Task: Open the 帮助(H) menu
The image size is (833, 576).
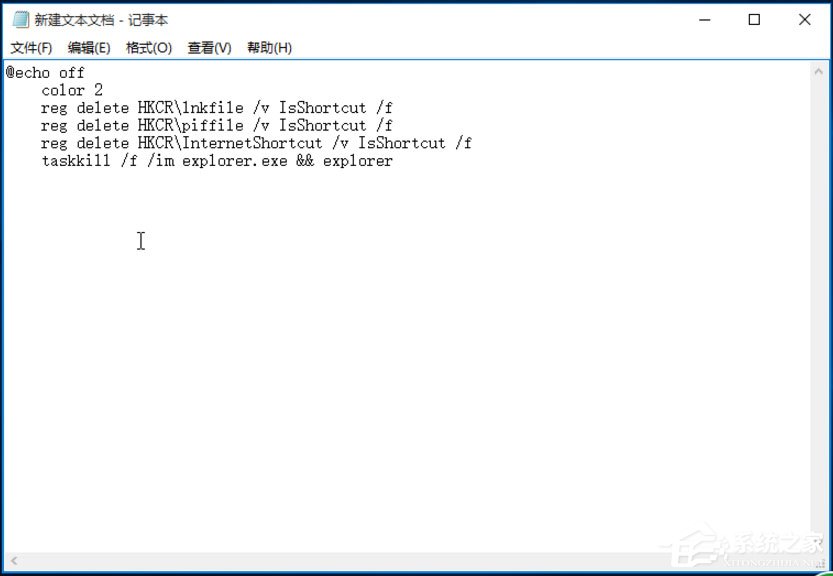Action: coord(268,47)
